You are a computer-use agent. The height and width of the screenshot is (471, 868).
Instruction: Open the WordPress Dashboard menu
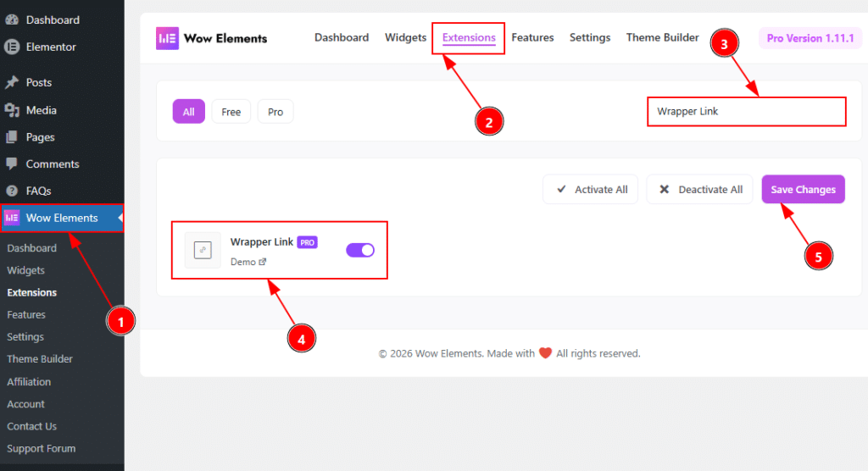(53, 20)
